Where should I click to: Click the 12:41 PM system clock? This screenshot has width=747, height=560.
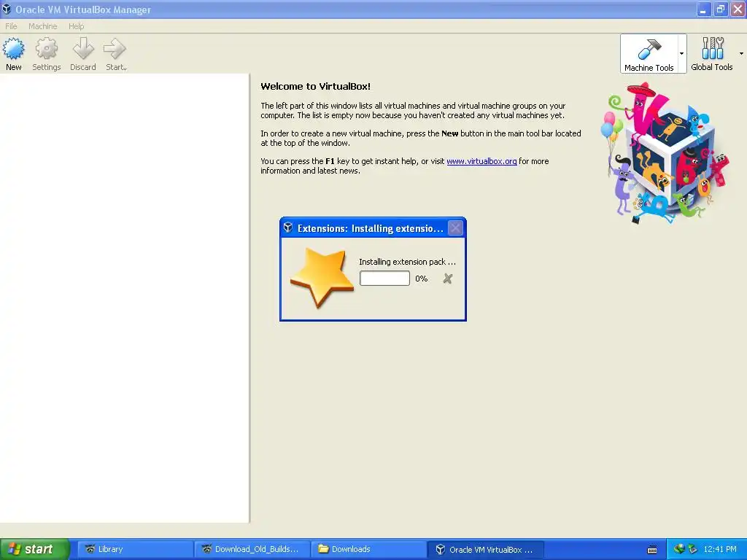[x=720, y=549]
